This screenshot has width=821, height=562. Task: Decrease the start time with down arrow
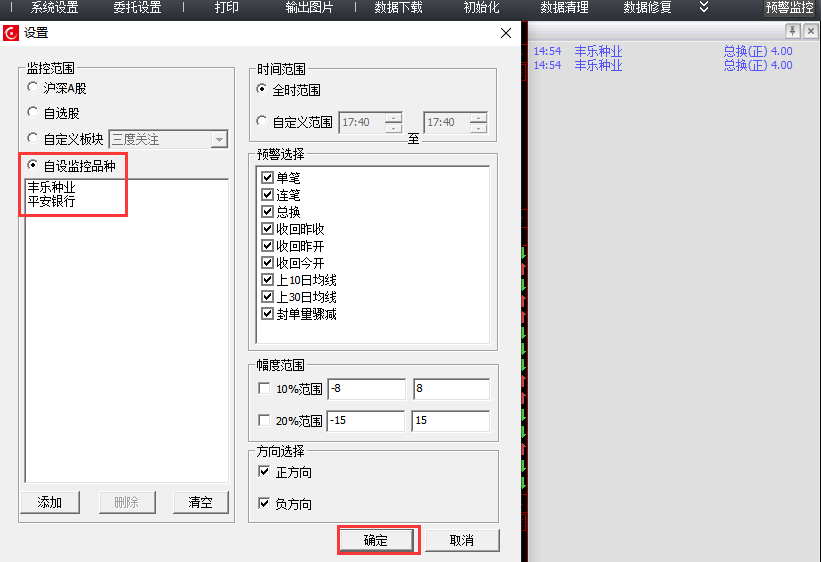coord(394,128)
